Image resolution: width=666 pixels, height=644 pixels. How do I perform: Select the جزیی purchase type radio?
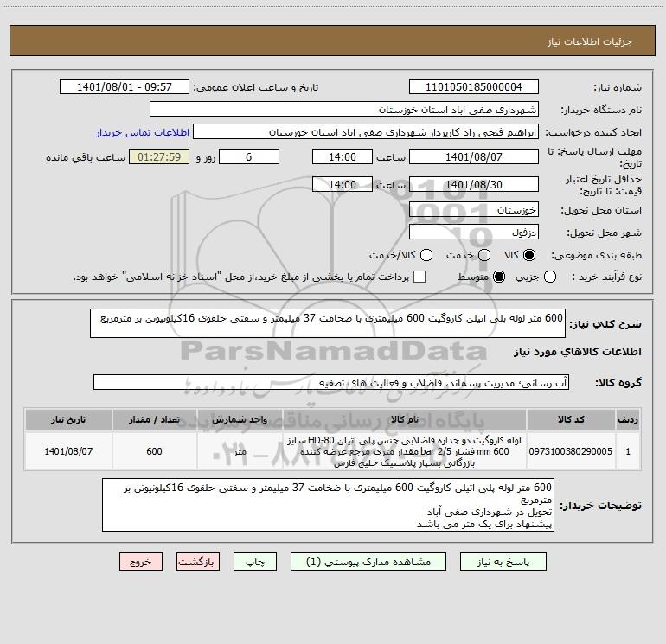click(550, 277)
